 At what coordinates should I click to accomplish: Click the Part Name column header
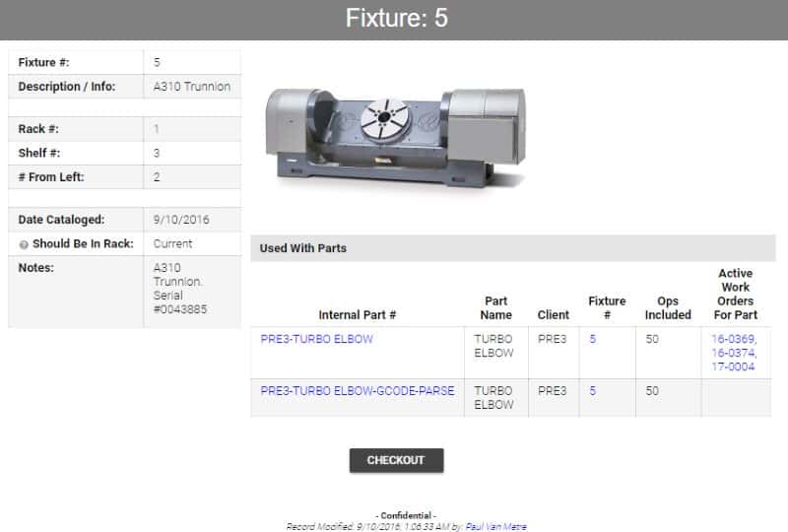(x=496, y=307)
